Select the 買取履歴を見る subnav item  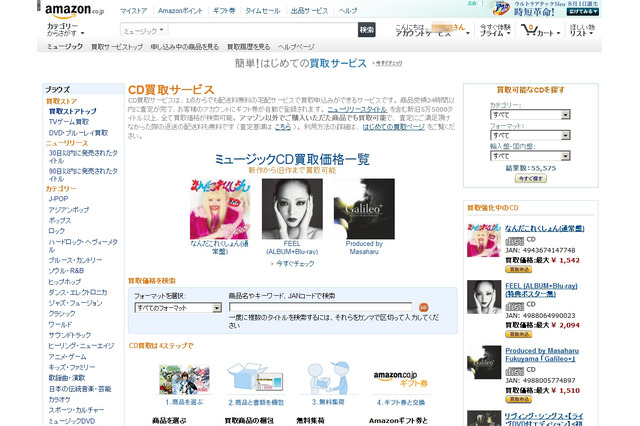[x=249, y=47]
